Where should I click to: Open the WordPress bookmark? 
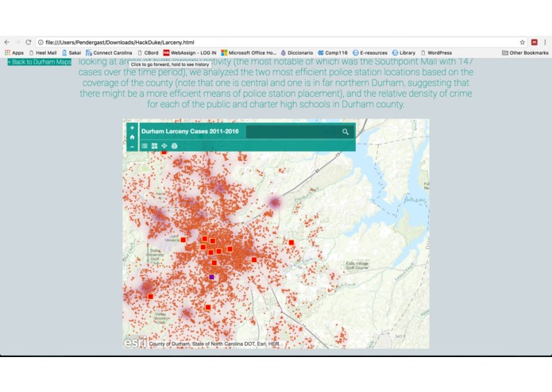click(437, 52)
